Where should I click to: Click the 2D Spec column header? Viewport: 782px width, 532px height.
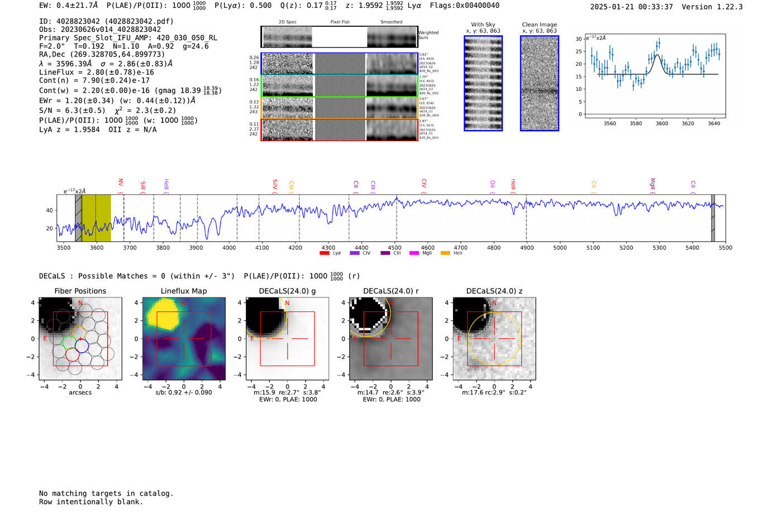click(288, 22)
